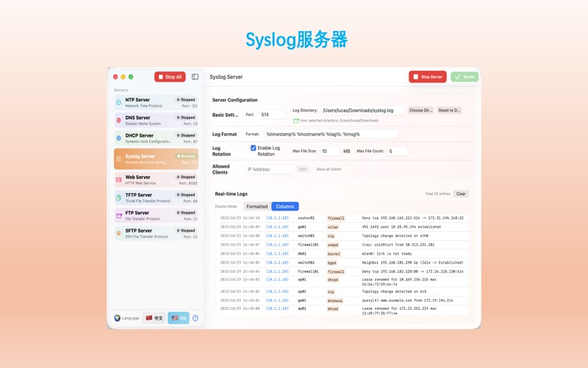This screenshot has width=588, height=368.
Task: Enable Log Rotation checkbox
Action: click(x=253, y=148)
